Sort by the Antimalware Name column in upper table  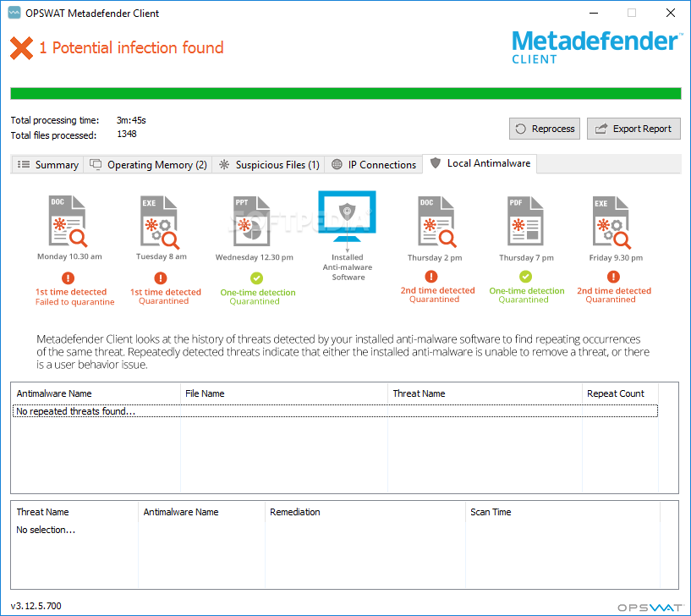pyautogui.click(x=96, y=393)
